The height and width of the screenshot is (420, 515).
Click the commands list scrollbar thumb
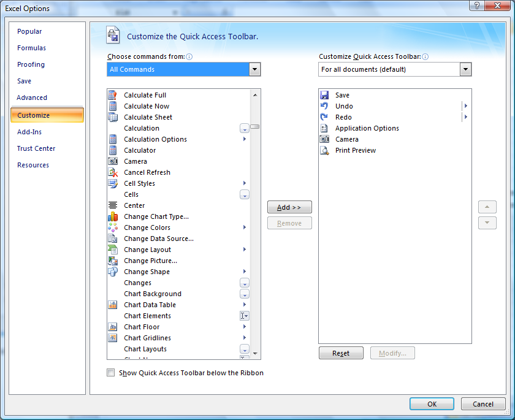pos(255,127)
